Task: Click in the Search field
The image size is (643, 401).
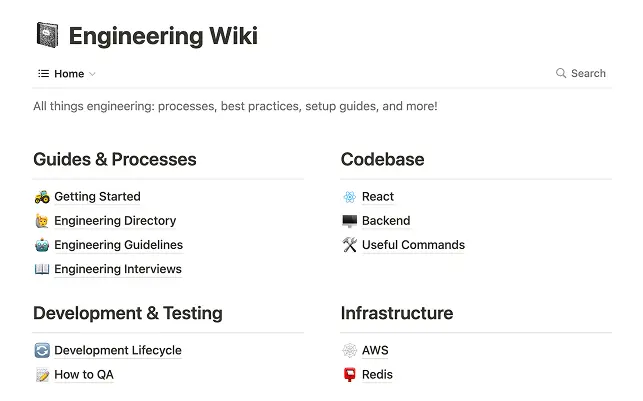Action: tap(588, 73)
